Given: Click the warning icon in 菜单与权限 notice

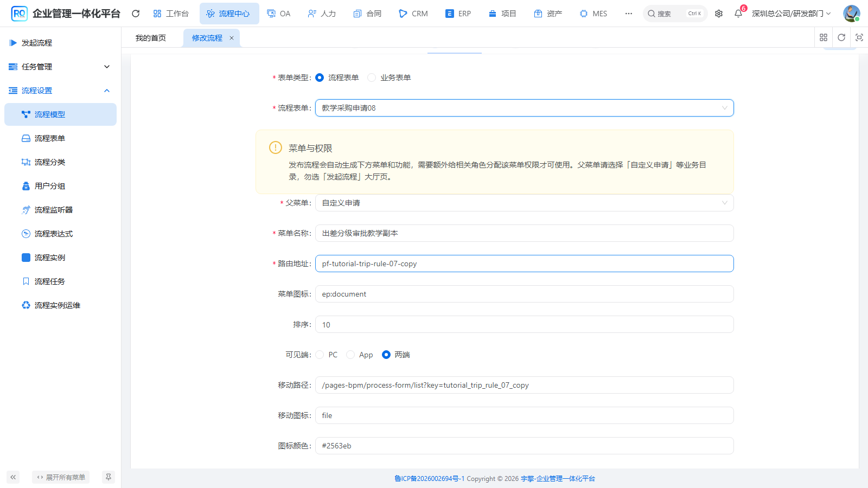Looking at the screenshot, I should (276, 147).
